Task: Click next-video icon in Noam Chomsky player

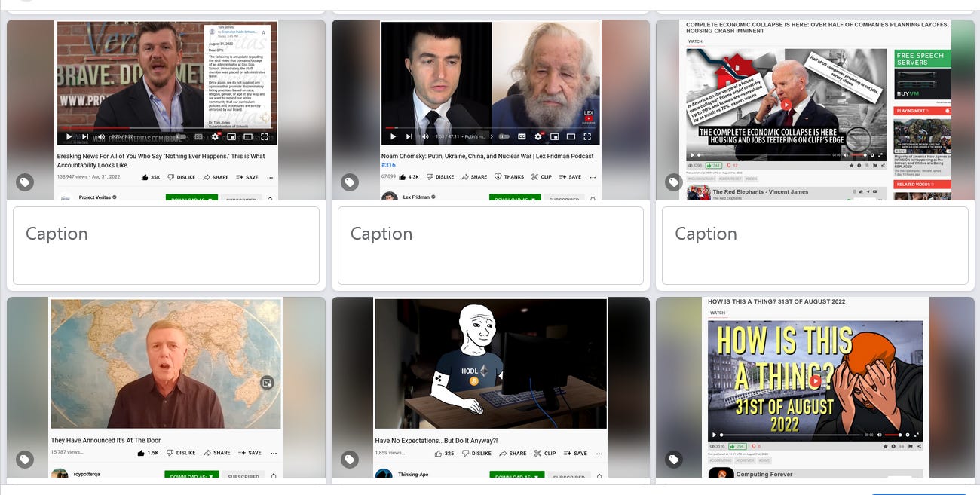Action: [x=409, y=136]
